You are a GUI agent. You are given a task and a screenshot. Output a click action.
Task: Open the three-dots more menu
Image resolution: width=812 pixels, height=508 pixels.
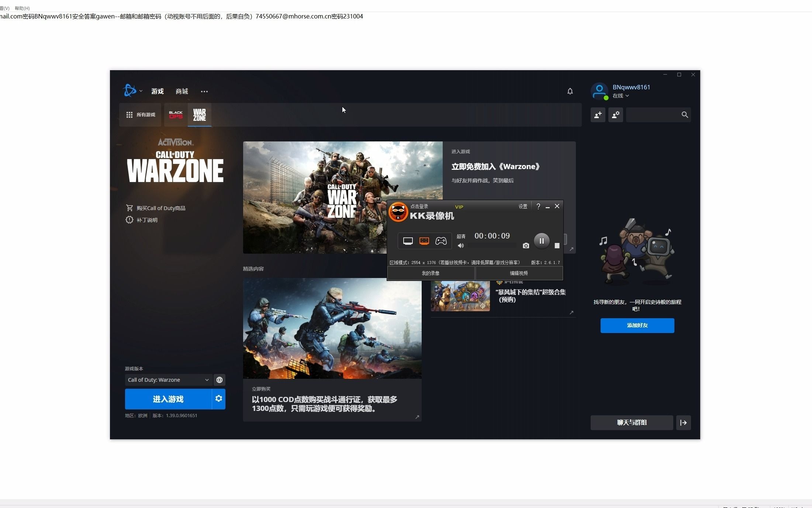pyautogui.click(x=204, y=92)
